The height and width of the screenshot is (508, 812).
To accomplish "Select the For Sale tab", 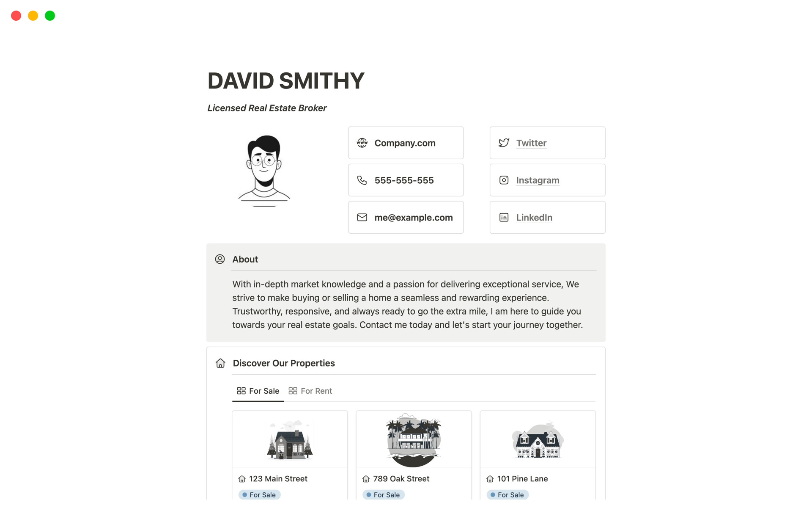I will click(x=258, y=391).
